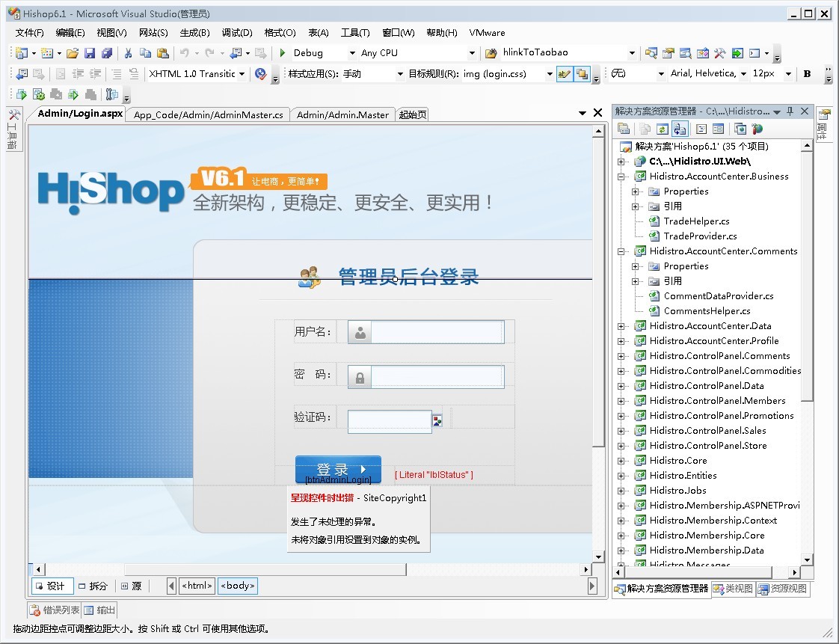Switch to the 起始页 tab
This screenshot has width=839, height=644.
click(413, 114)
